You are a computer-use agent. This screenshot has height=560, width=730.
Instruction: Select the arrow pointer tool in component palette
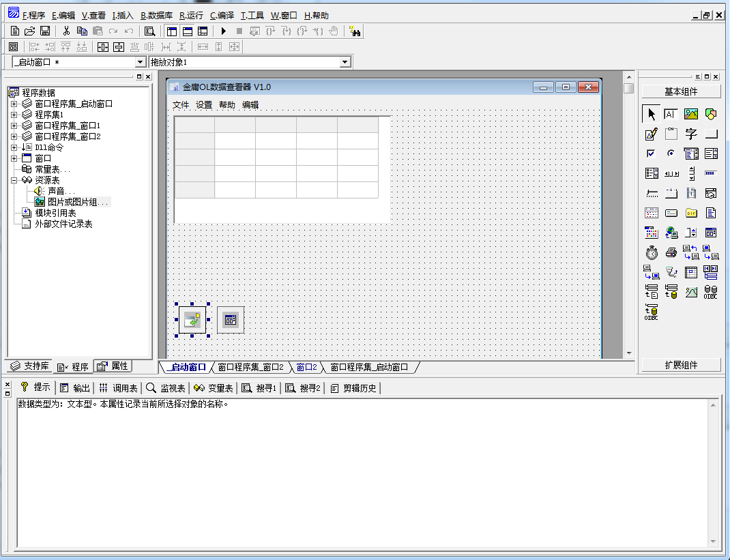(652, 114)
